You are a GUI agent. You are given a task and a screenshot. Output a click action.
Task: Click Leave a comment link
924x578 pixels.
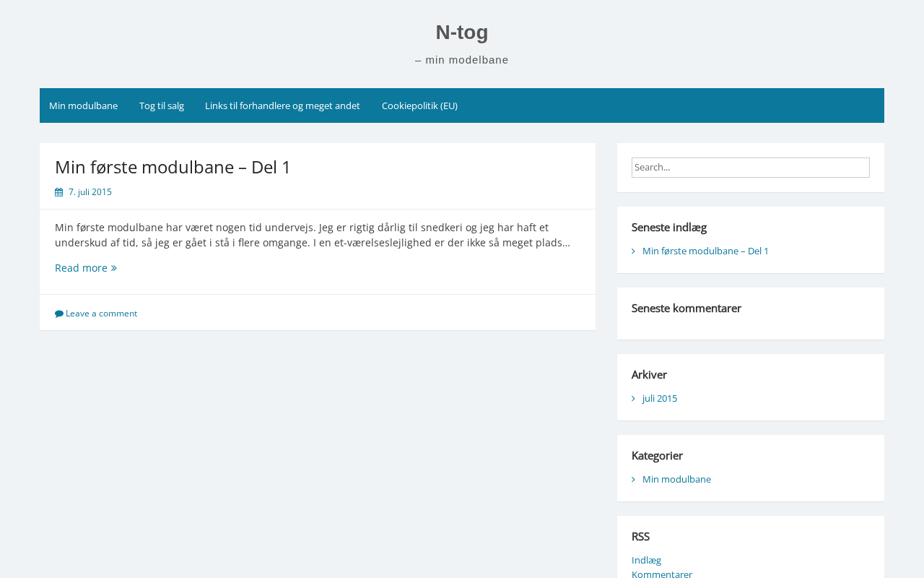tap(101, 314)
